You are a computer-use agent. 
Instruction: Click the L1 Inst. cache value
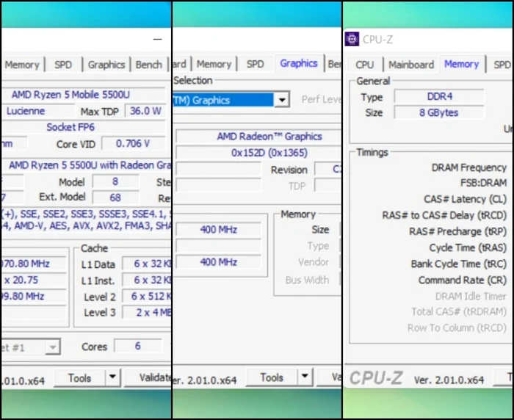147,280
